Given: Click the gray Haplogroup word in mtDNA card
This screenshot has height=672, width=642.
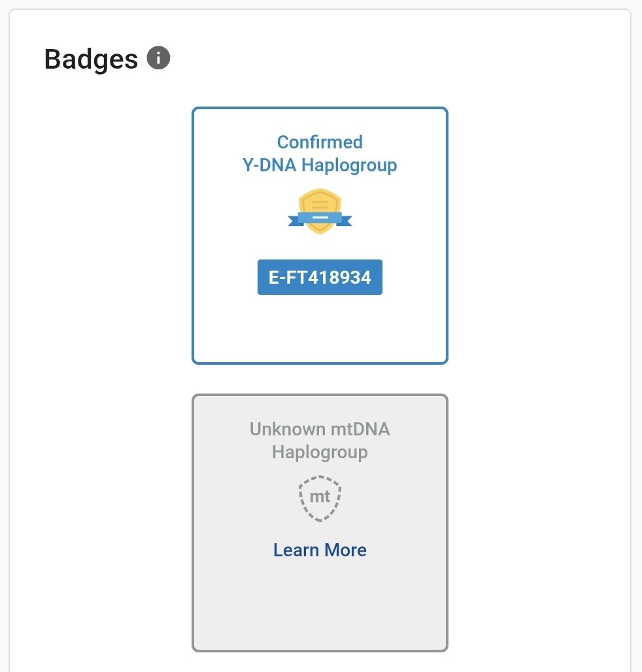Looking at the screenshot, I should click(320, 452).
